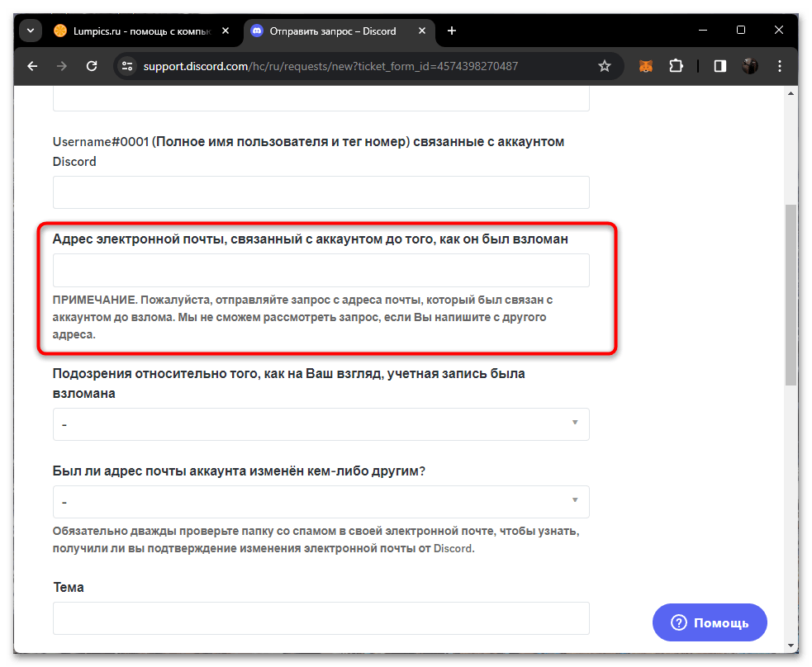Viewport: 812px width, 667px height.
Task: Click the partially visible top input field
Action: coord(321,98)
